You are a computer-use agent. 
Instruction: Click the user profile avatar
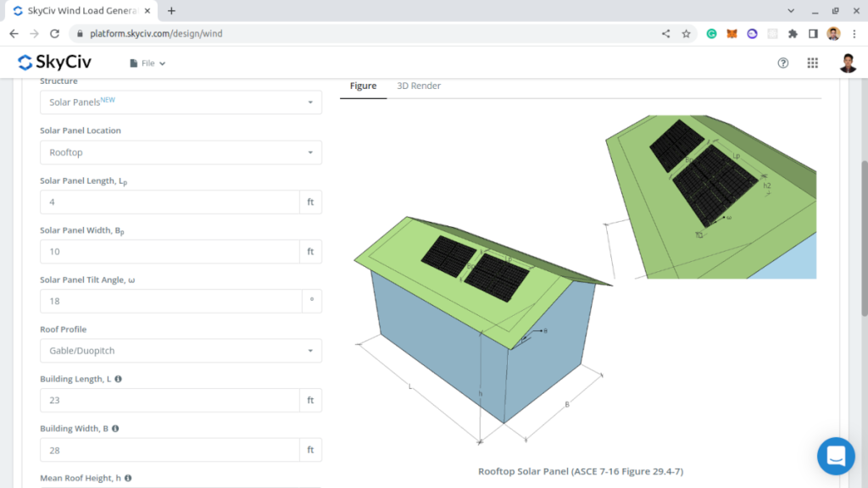[848, 62]
